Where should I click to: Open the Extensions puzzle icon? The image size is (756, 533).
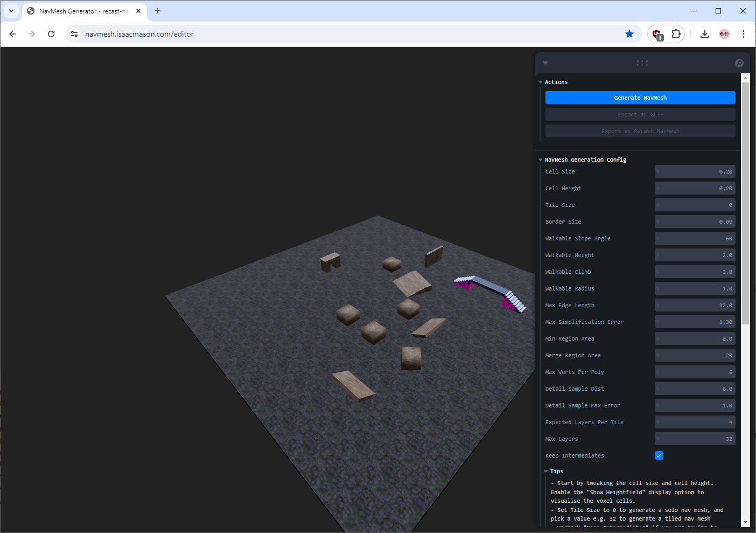pos(676,34)
